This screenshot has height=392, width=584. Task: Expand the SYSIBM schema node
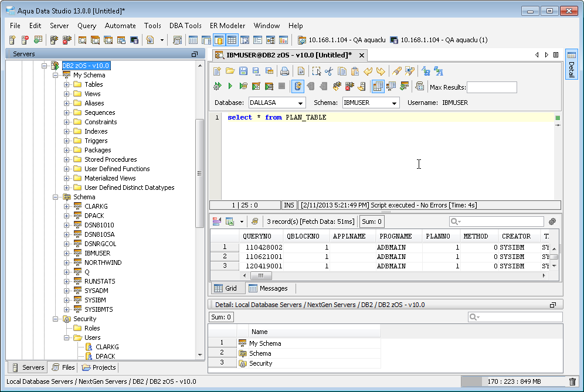coord(67,300)
